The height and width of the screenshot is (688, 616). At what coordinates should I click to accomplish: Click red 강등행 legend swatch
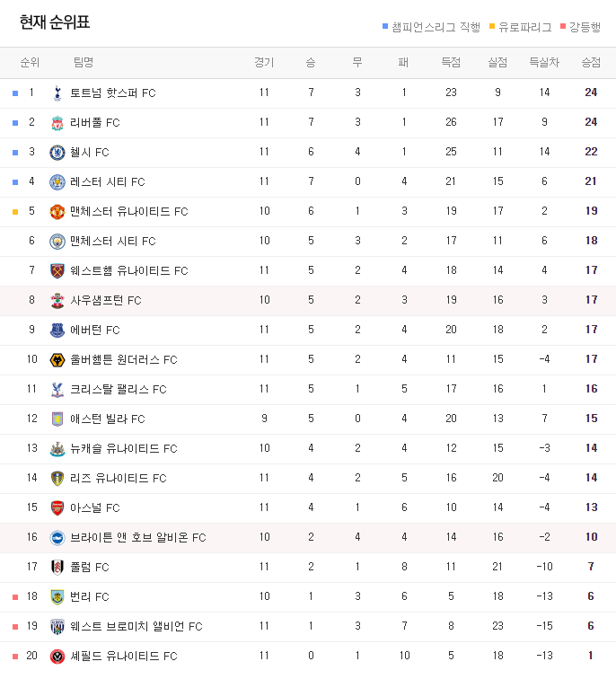tap(563, 27)
